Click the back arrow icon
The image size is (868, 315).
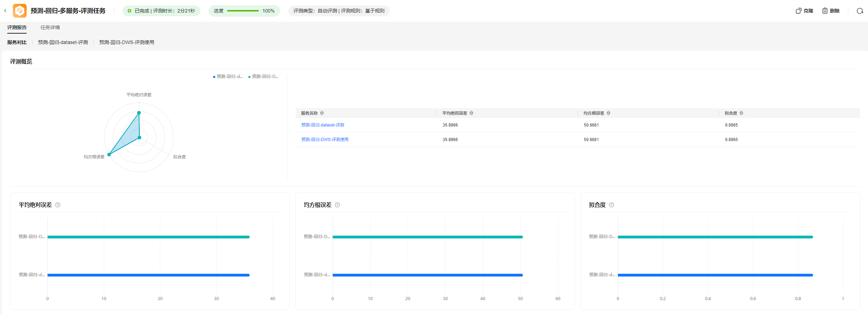(x=5, y=11)
